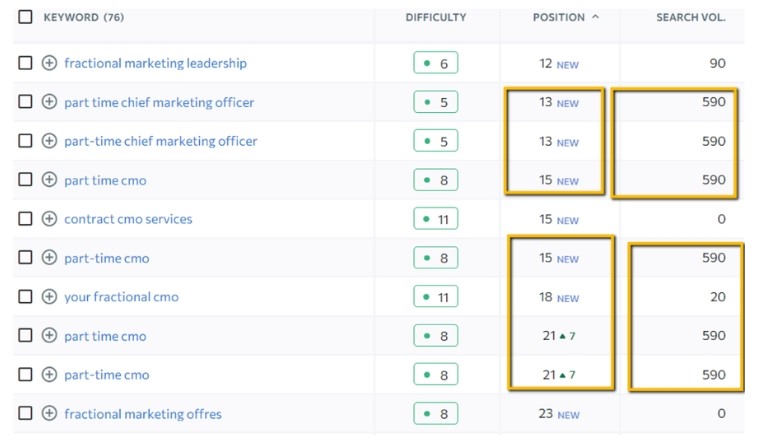
Task: Click plus icon for part-time chief marketing officer
Action: click(x=49, y=141)
